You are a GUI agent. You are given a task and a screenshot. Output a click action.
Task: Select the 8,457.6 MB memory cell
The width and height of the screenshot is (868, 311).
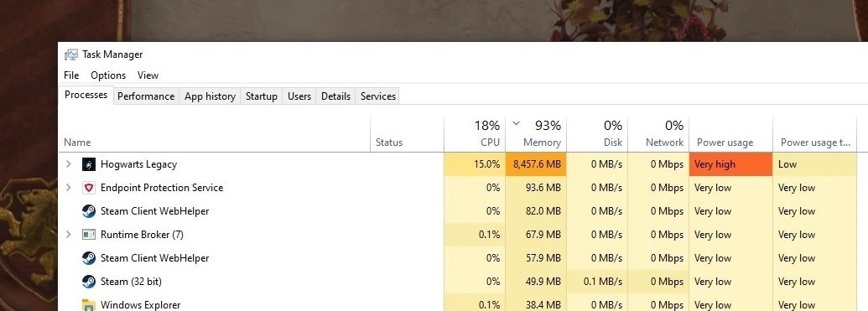point(536,164)
